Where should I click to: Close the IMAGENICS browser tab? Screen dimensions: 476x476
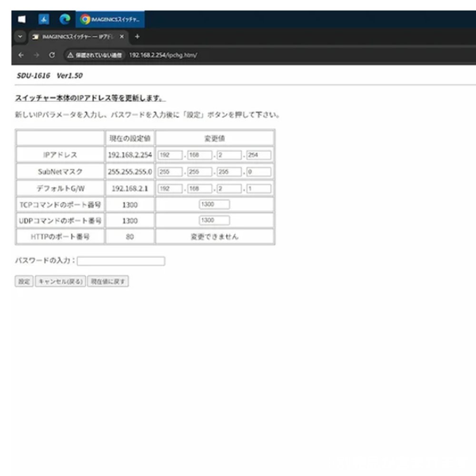pyautogui.click(x=122, y=37)
